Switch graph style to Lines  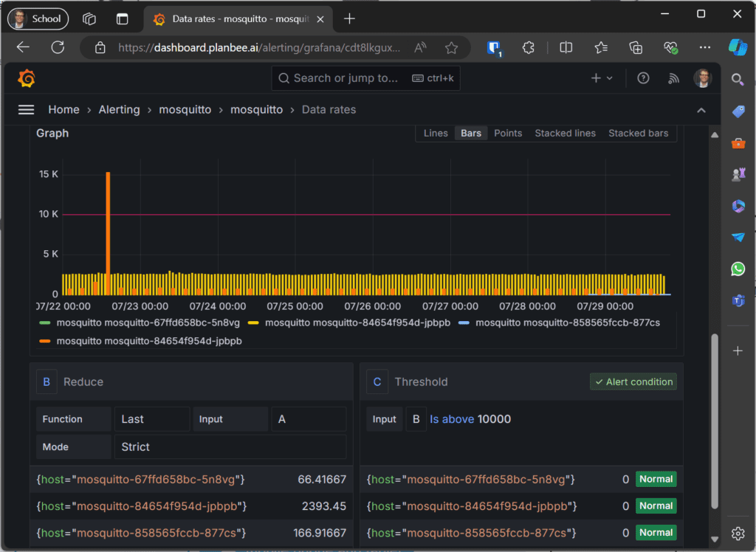(x=436, y=133)
